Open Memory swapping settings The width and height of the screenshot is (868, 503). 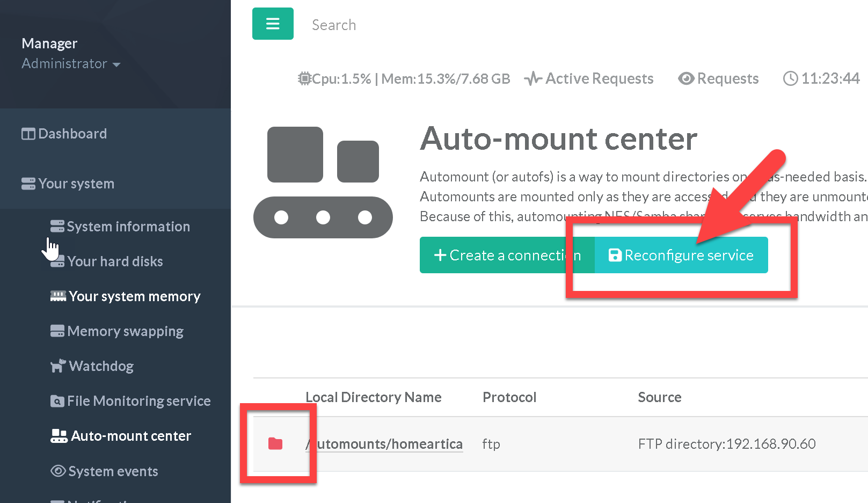[x=125, y=331]
